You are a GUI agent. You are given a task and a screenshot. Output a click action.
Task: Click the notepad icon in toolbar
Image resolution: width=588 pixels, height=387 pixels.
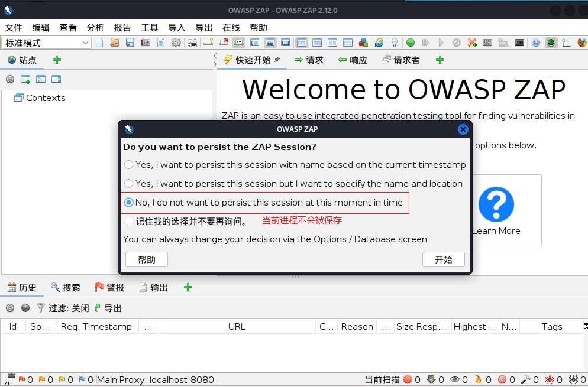566,43
